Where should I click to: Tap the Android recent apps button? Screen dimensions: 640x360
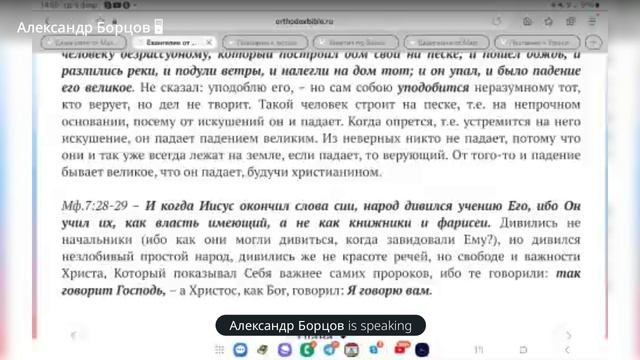(x=479, y=349)
